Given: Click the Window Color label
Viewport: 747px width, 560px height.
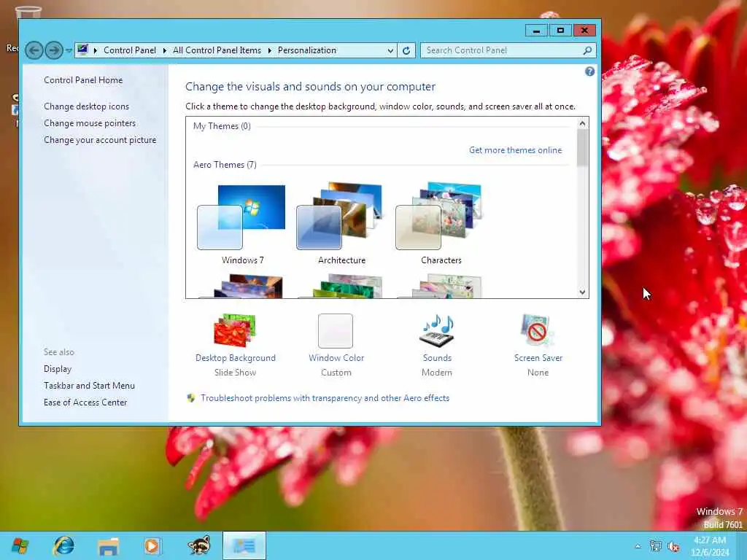Looking at the screenshot, I should click(x=336, y=357).
